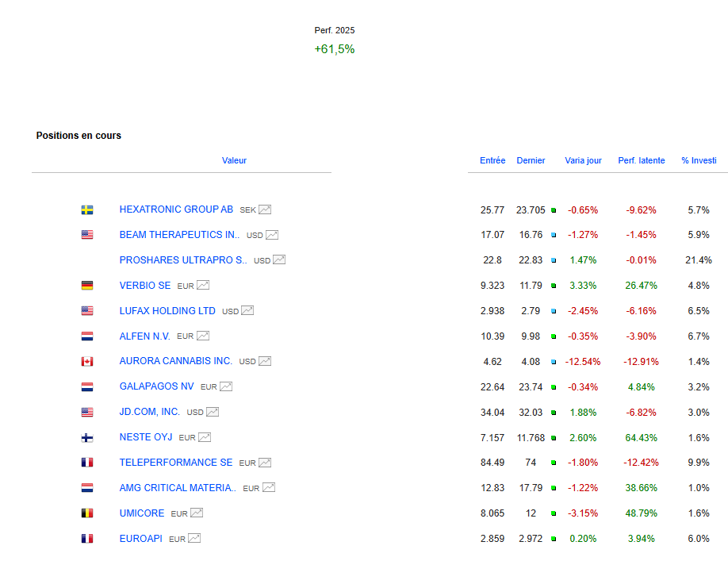Open the AURORA CANNABIS INC. stock link
The width and height of the screenshot is (728, 561).
(176, 361)
